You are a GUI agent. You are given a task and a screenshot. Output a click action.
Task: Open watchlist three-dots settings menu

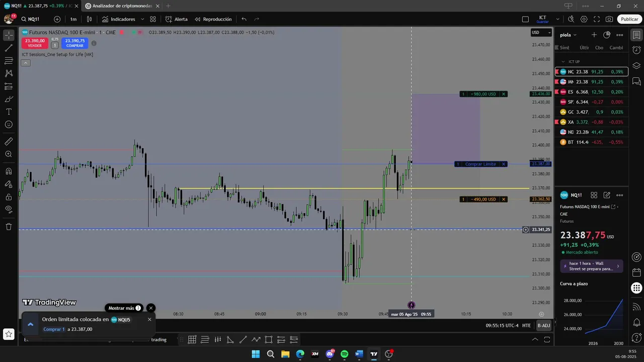click(x=620, y=35)
